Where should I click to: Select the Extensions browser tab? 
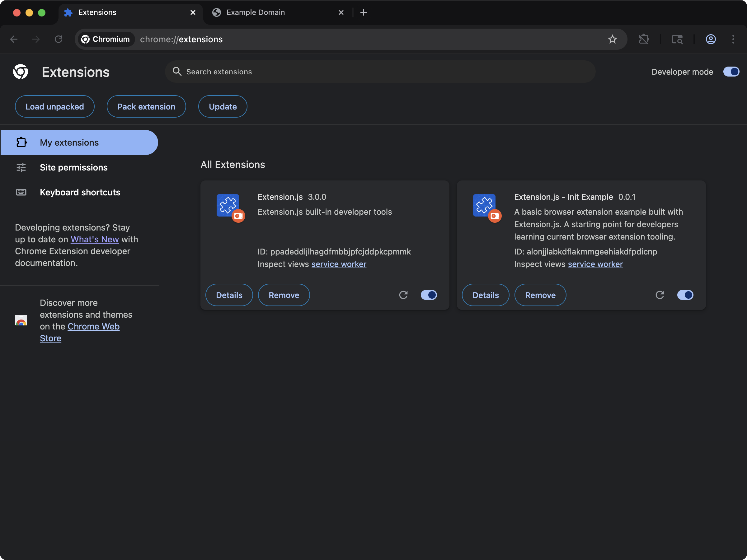(x=130, y=12)
